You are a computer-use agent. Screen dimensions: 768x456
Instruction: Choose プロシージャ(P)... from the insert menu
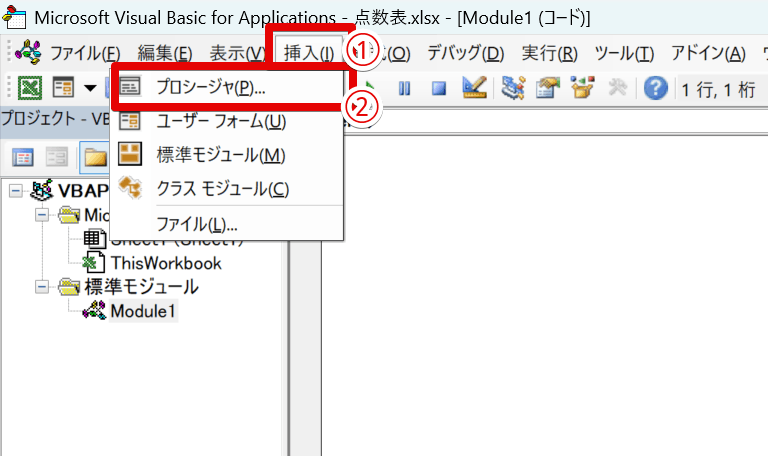click(227, 87)
